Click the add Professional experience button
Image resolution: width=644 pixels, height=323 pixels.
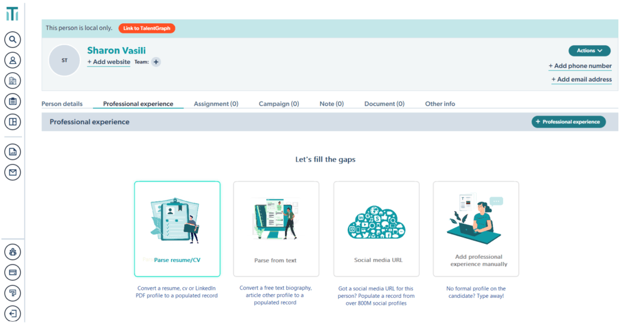[569, 122]
